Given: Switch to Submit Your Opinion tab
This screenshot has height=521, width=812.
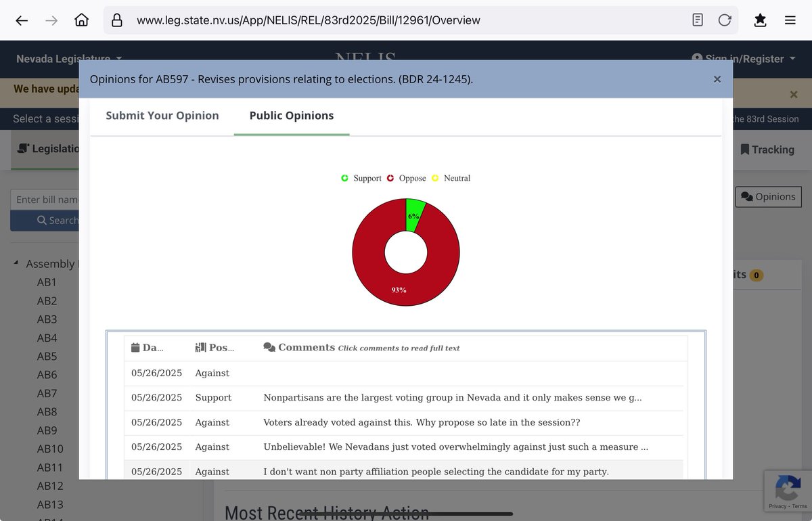Looking at the screenshot, I should 162,116.
